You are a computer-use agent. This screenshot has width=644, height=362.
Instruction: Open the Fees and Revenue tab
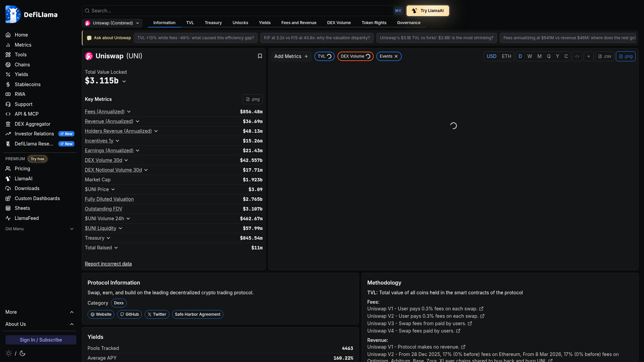(x=299, y=23)
